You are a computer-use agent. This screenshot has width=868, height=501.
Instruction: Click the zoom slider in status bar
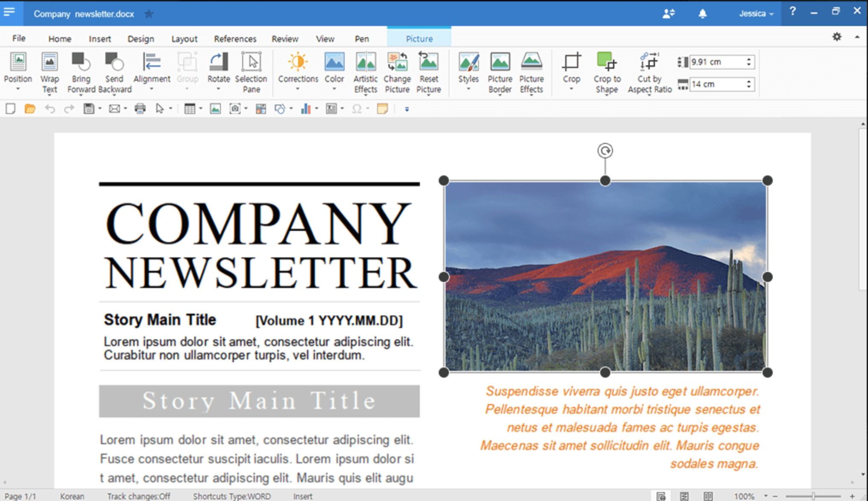click(813, 496)
